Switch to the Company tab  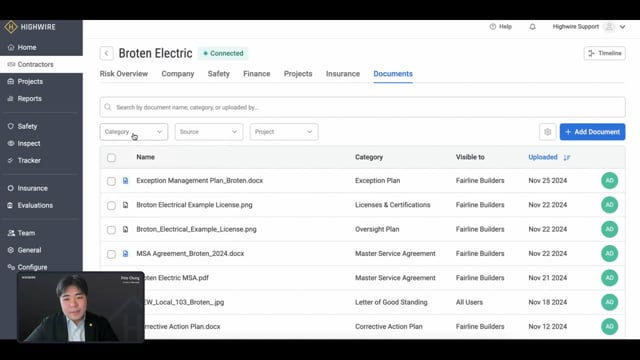pos(178,74)
